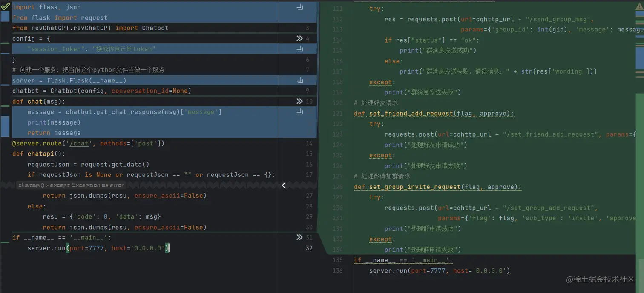Click the 'chatapi() > except Exception as error' breadcrumb
Viewport: 644px width, 293px height.
[71, 185]
